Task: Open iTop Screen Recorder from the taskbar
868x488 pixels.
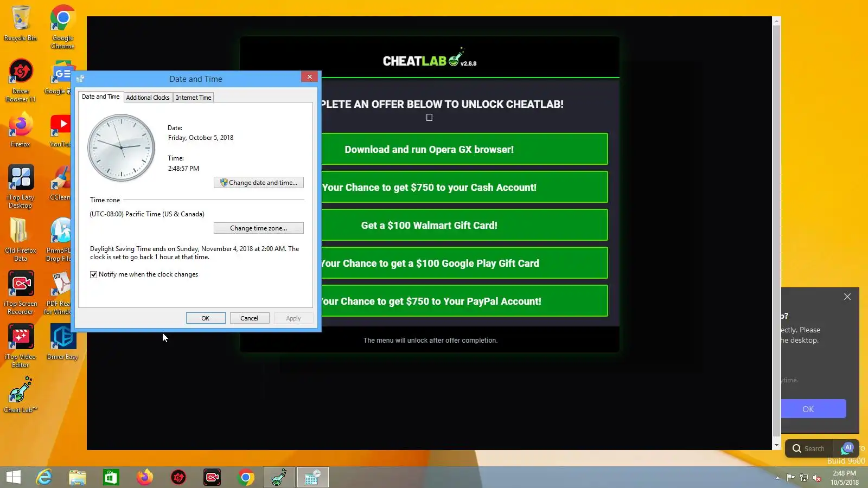Action: coord(212,477)
